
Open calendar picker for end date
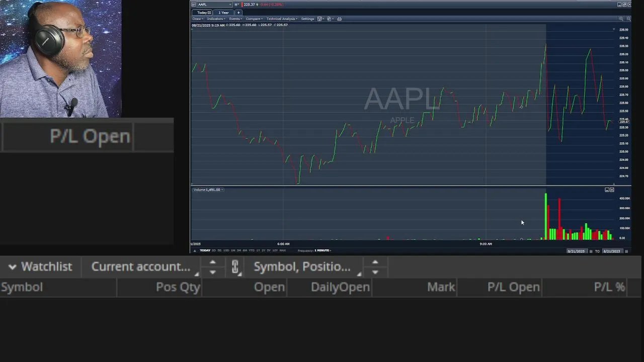click(627, 251)
